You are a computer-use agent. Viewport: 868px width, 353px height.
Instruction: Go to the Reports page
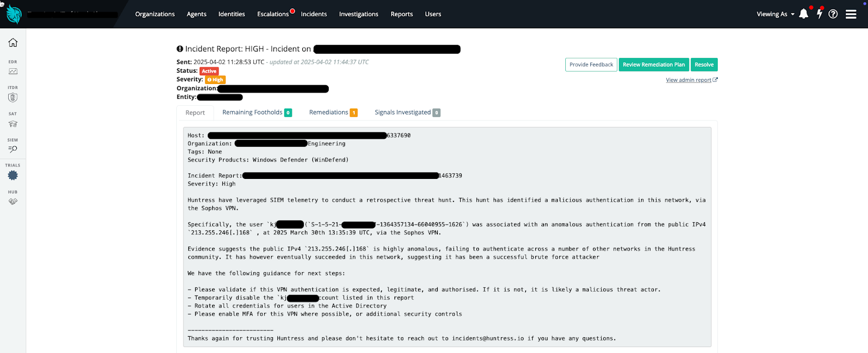402,14
